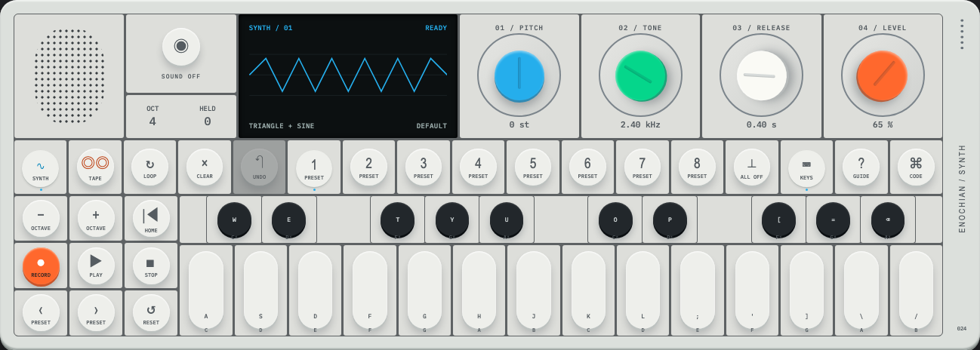
Task: Play the black E key
Action: pyautogui.click(x=288, y=220)
